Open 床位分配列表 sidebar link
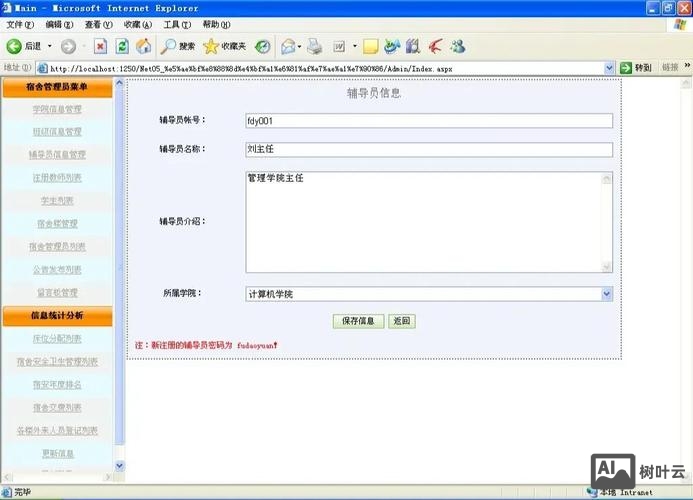The height and width of the screenshot is (500, 693). (x=57, y=339)
